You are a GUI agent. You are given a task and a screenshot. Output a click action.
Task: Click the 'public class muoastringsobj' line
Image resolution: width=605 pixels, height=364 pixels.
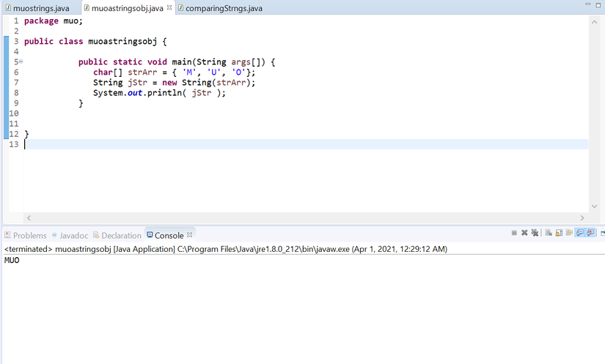pos(95,41)
